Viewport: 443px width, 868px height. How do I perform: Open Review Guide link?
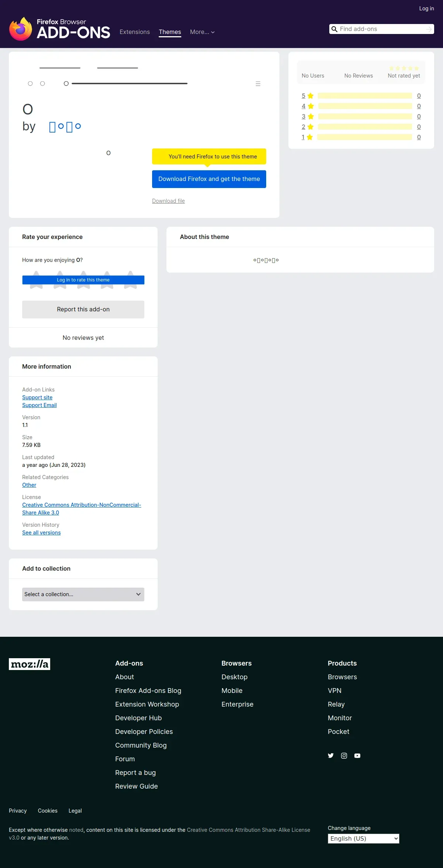tap(136, 786)
